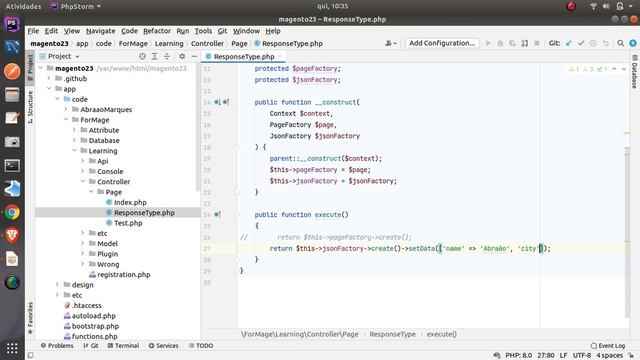Screen dimensions: 640x360
Task: Open Brave browser from the dock
Action: (12, 236)
